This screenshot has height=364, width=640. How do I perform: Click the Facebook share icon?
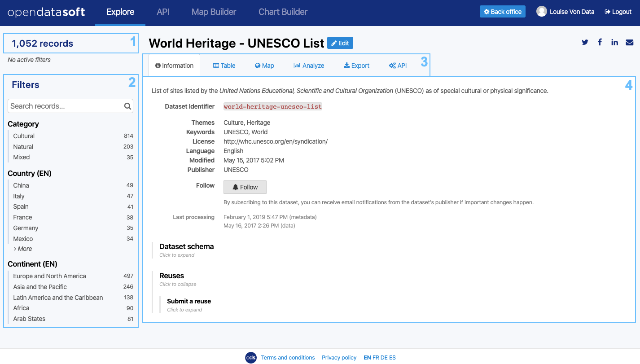(600, 42)
